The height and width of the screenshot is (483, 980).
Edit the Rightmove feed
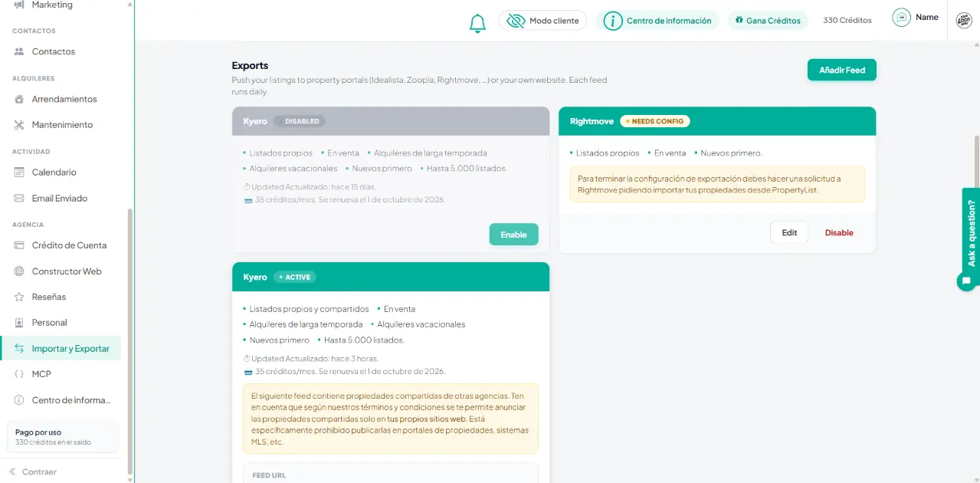coord(789,233)
